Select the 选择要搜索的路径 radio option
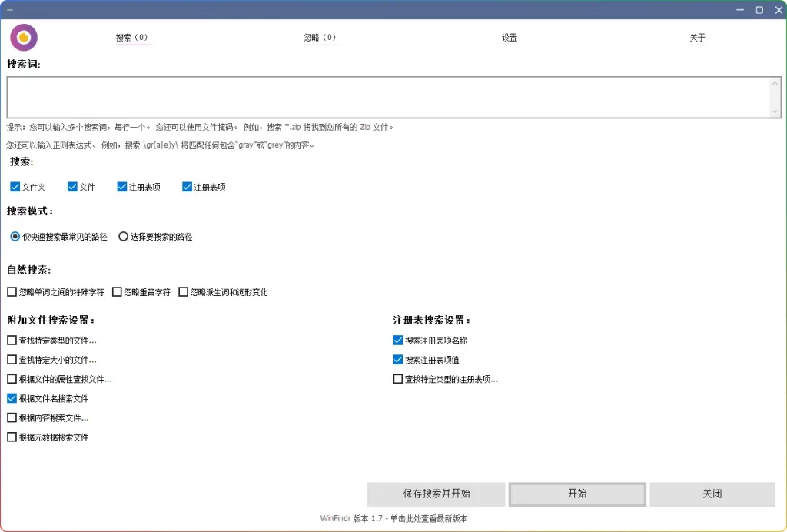 (x=123, y=237)
